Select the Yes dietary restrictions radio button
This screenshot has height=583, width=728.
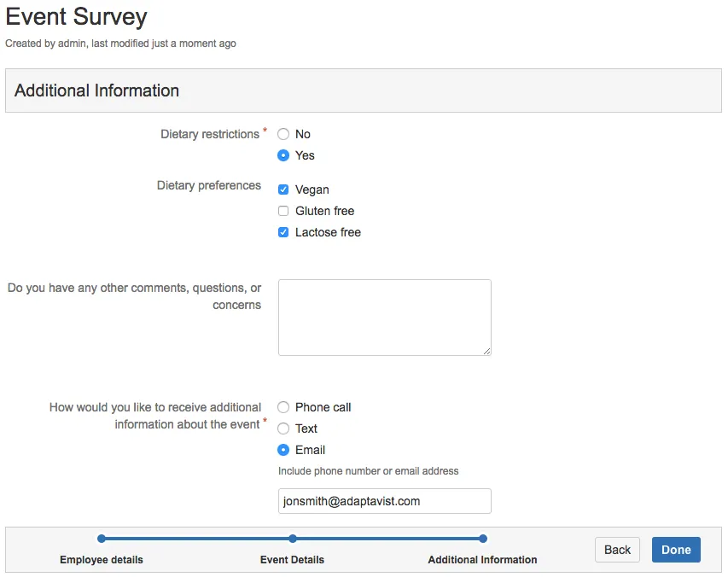click(x=283, y=155)
